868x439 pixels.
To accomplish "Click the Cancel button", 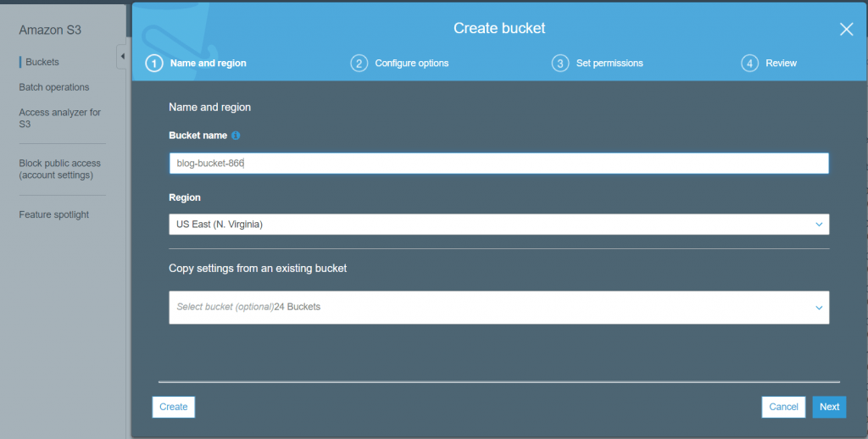I will (783, 407).
